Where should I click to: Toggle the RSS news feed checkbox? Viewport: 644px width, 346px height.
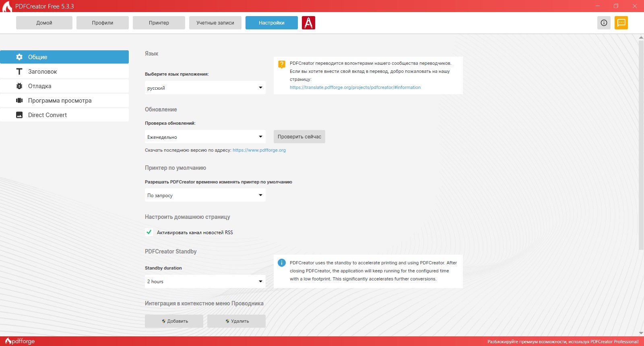tap(149, 232)
